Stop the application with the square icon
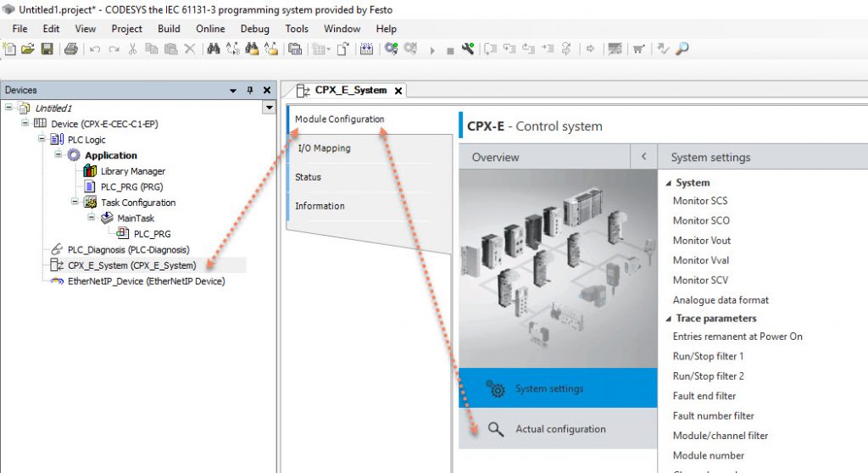868x473 pixels. click(450, 51)
